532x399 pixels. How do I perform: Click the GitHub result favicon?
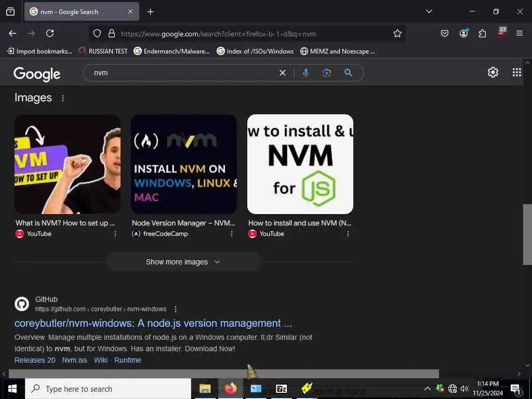pos(22,303)
